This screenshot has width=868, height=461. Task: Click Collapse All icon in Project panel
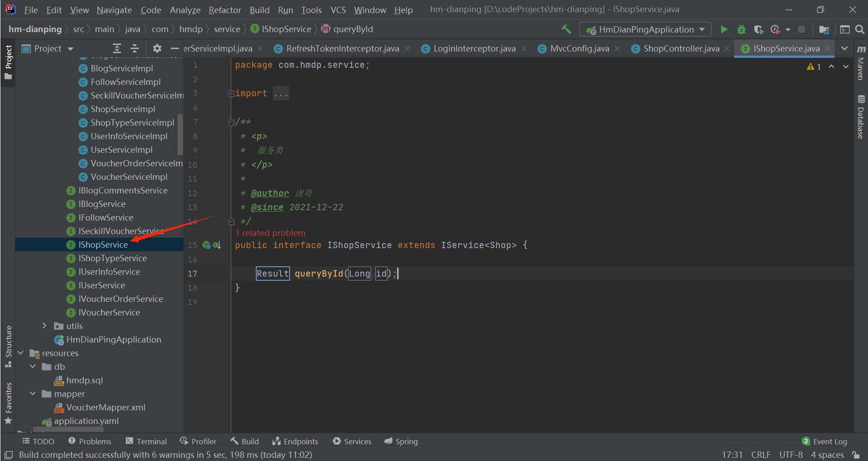coord(135,48)
